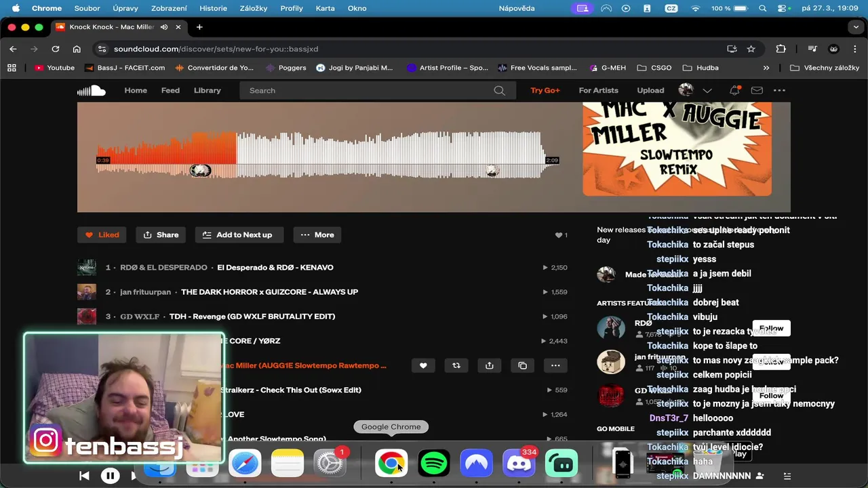This screenshot has height=488, width=868.
Task: Open the Feed tab on SoundCloud
Action: 170,90
